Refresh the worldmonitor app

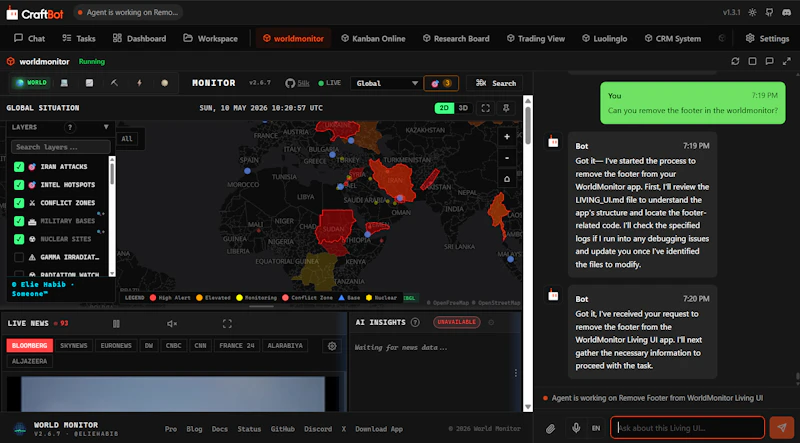point(735,61)
